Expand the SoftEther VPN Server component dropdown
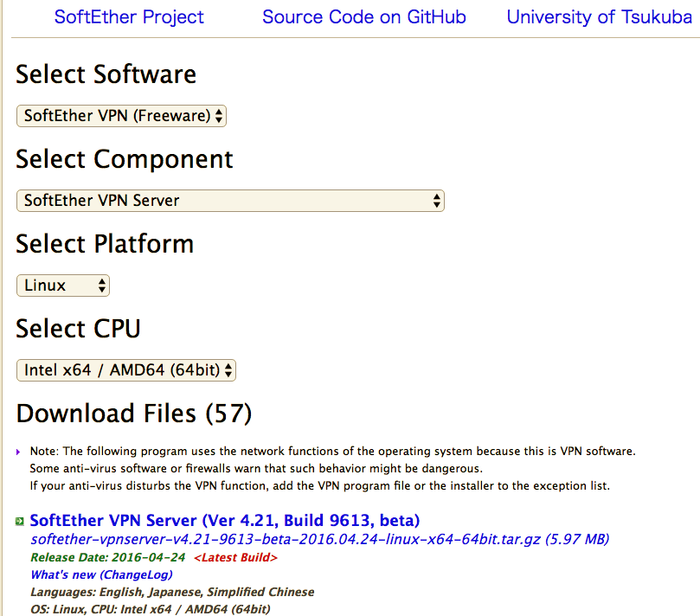This screenshot has width=700, height=616. (x=230, y=201)
